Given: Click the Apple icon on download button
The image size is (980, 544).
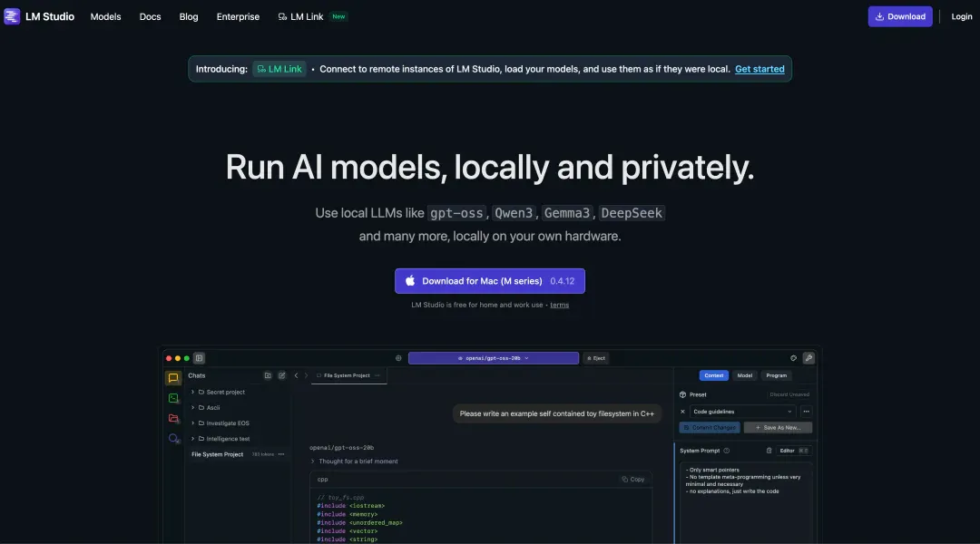Looking at the screenshot, I should click(x=410, y=281).
